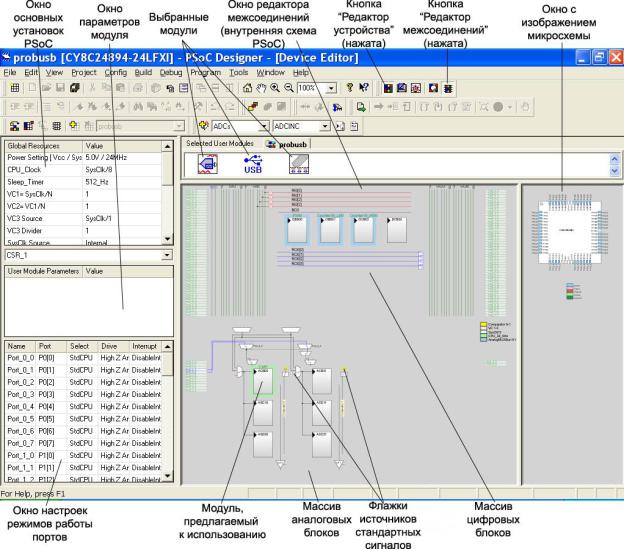Click the green legend swatch under chip image

570,297
